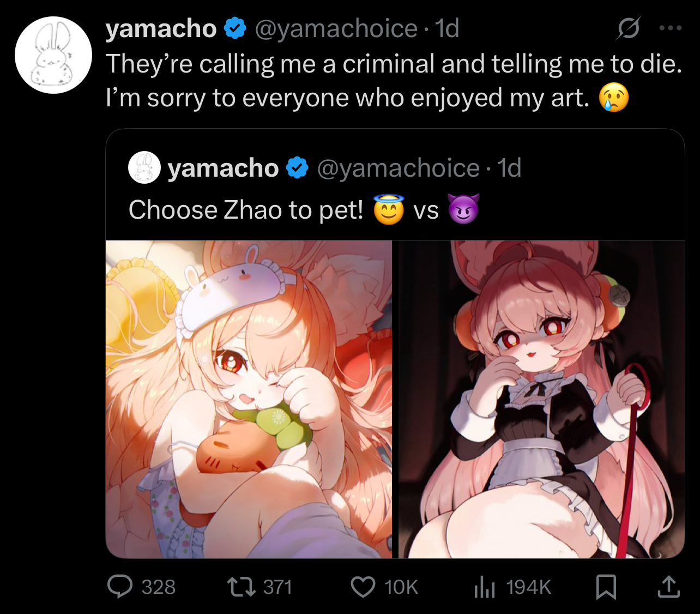View the left image with sleep mask character
This screenshot has height=614, width=700.
coord(249,399)
